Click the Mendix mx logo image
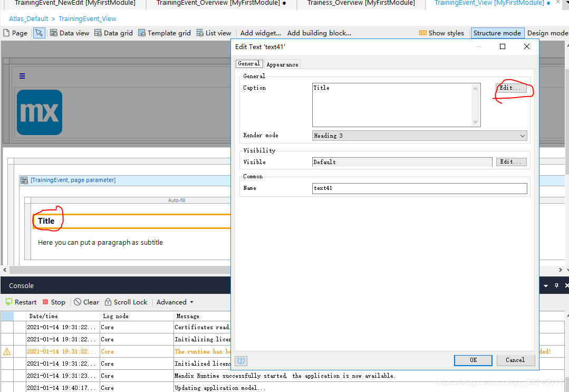The width and height of the screenshot is (569, 392). pos(40,112)
